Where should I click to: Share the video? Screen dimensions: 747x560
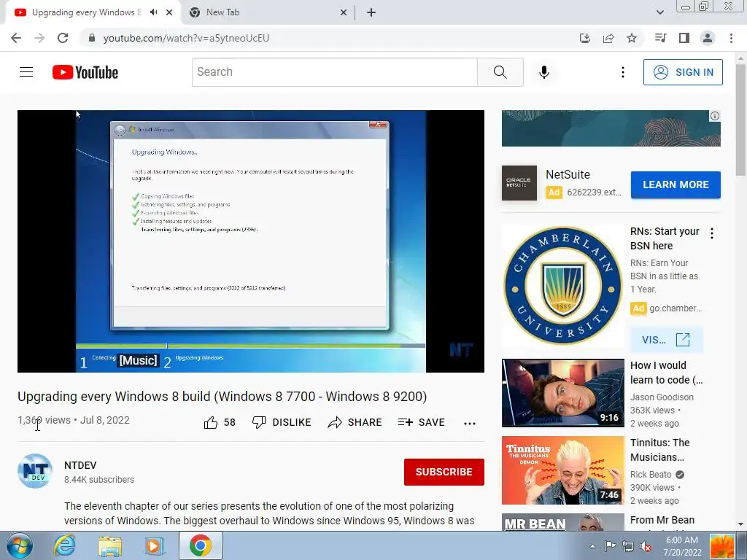(x=355, y=422)
